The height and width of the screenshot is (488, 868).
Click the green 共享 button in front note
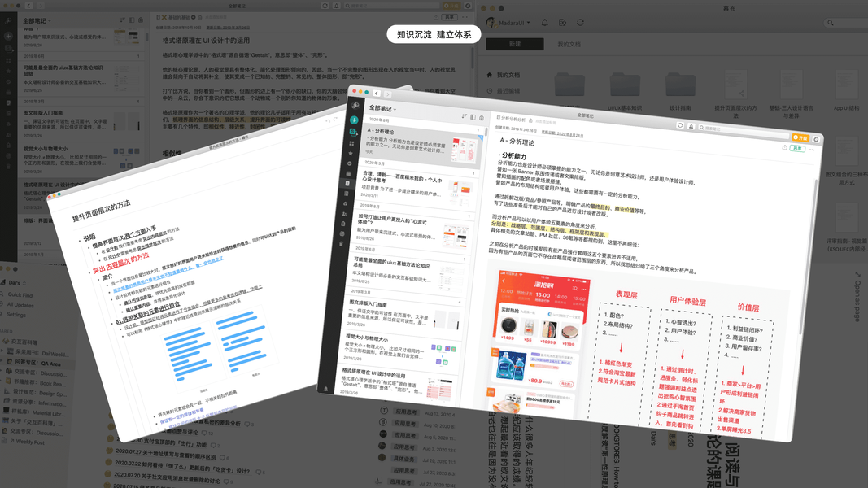[x=797, y=148]
